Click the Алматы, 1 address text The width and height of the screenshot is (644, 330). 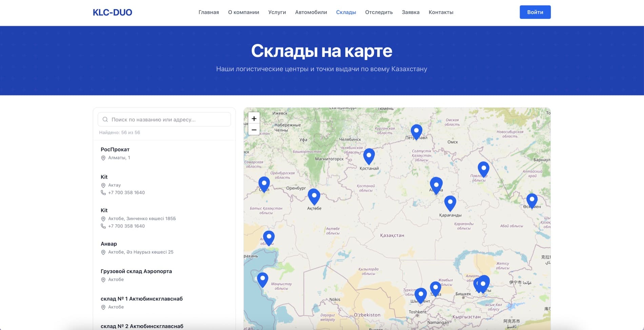coord(119,158)
